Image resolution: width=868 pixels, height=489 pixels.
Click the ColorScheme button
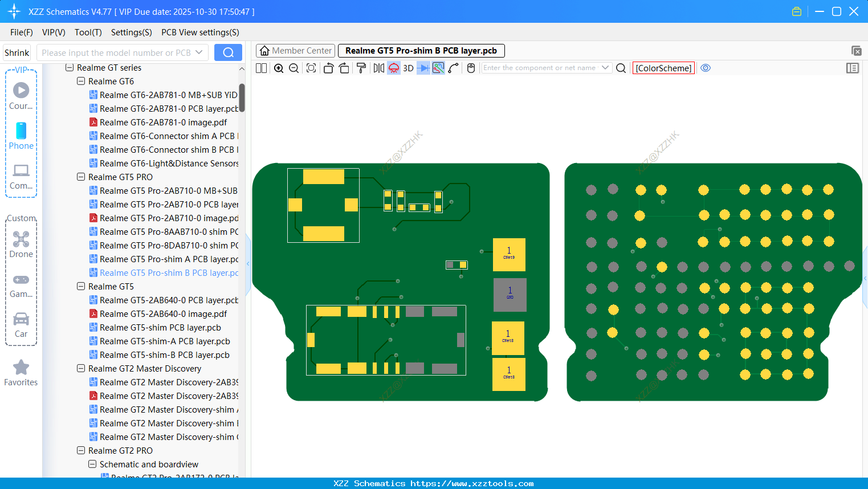coord(663,68)
